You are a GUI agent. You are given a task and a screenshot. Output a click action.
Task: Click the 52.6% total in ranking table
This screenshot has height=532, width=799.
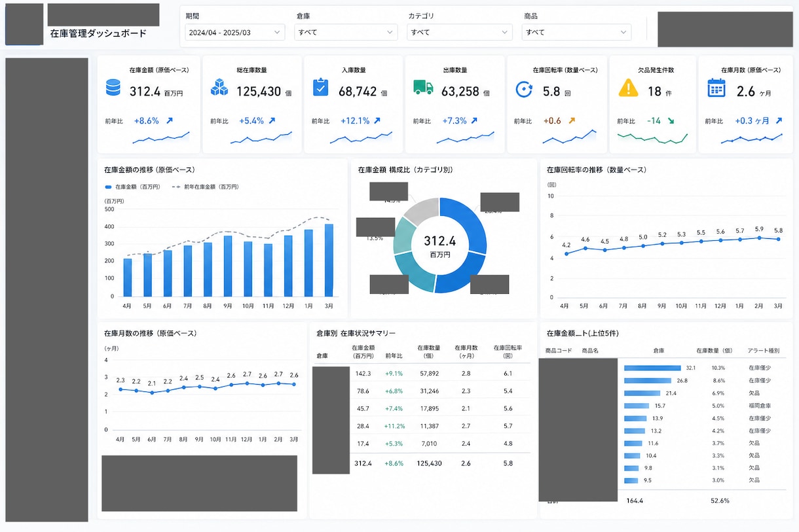click(x=720, y=501)
